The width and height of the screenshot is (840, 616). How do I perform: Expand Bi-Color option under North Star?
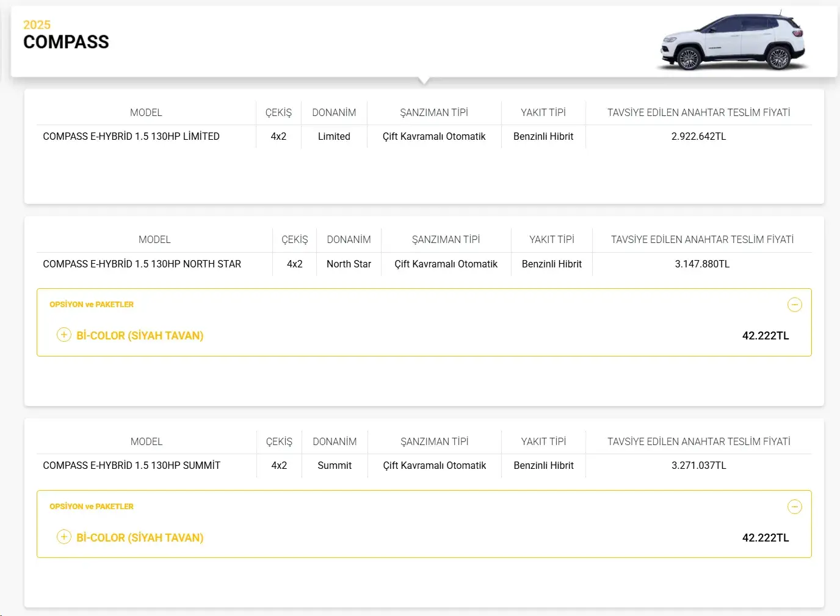[64, 335]
